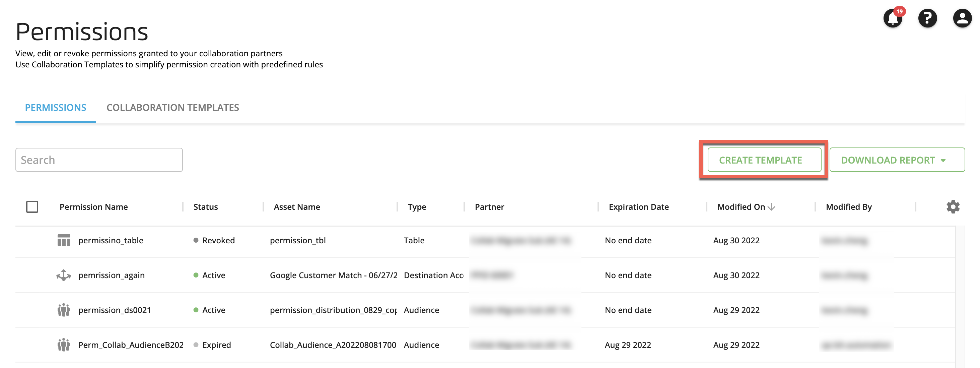Screen dimensions: 980x368
Task: Sort by Status column header
Action: [x=205, y=207]
